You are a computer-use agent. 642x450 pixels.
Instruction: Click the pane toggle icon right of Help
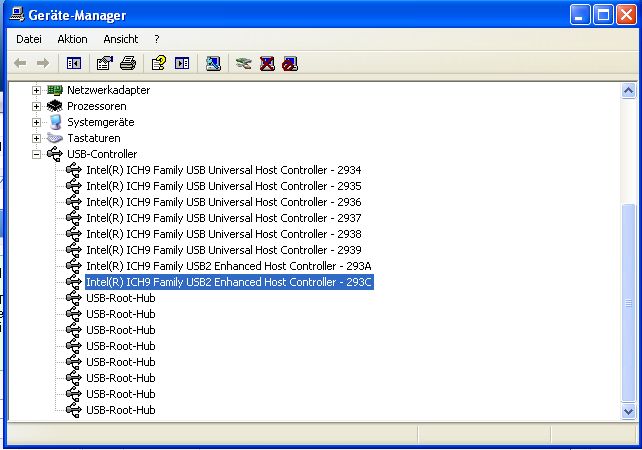182,63
